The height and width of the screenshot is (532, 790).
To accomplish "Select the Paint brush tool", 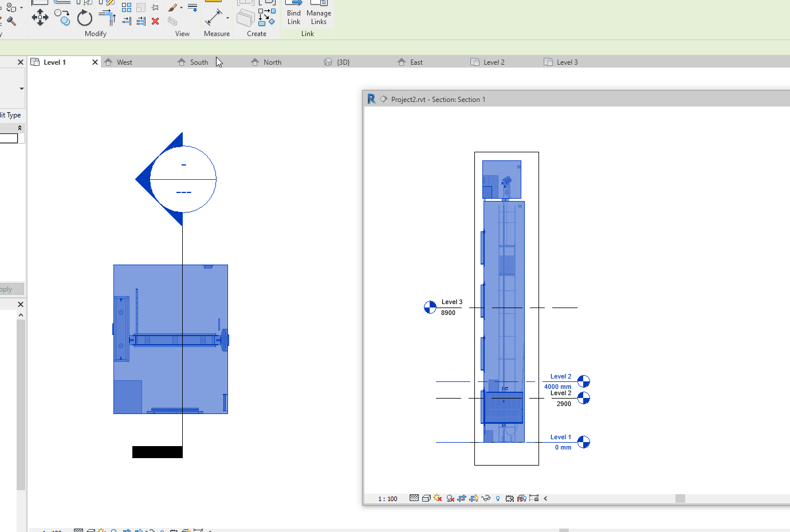I will click(x=172, y=8).
